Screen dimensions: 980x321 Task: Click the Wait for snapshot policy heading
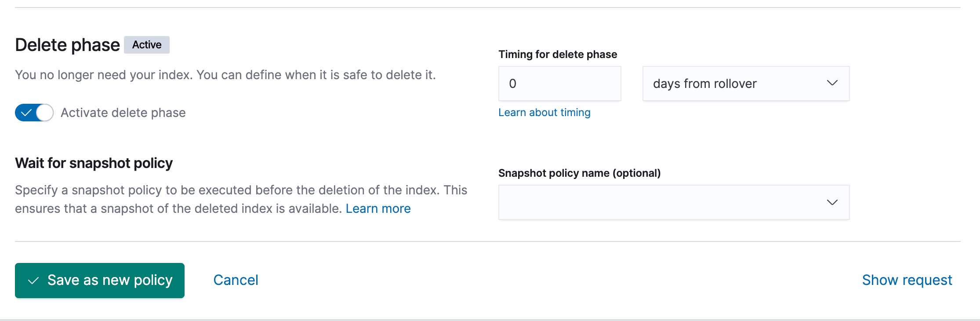pos(94,163)
